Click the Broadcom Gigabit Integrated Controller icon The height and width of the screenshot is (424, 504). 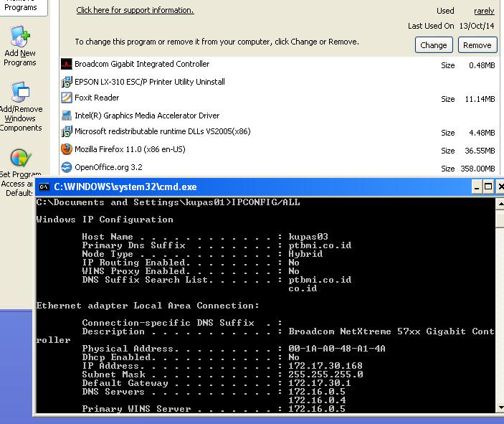[x=67, y=65]
